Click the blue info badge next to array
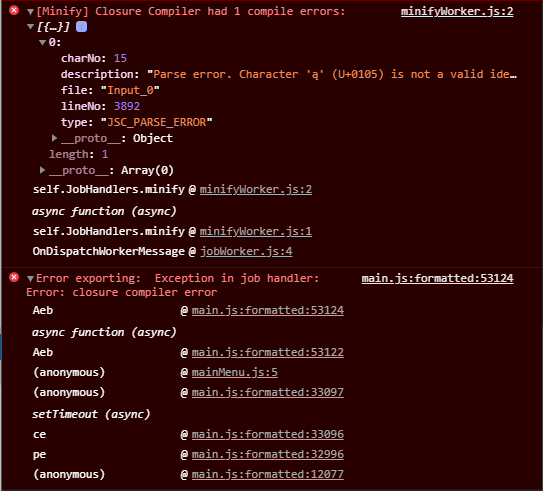 (x=81, y=27)
